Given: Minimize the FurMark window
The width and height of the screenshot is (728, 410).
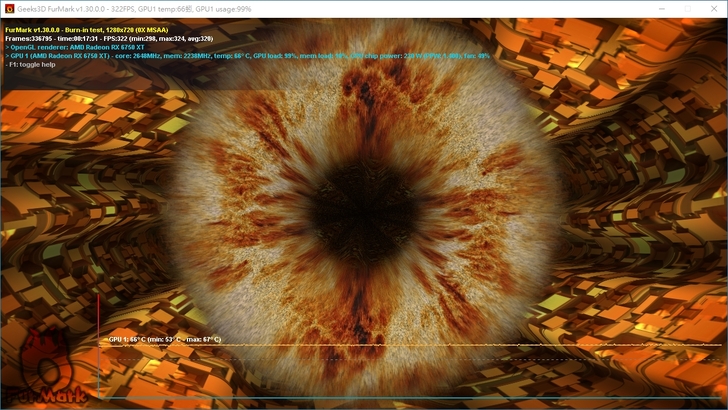Looking at the screenshot, I should click(662, 9).
